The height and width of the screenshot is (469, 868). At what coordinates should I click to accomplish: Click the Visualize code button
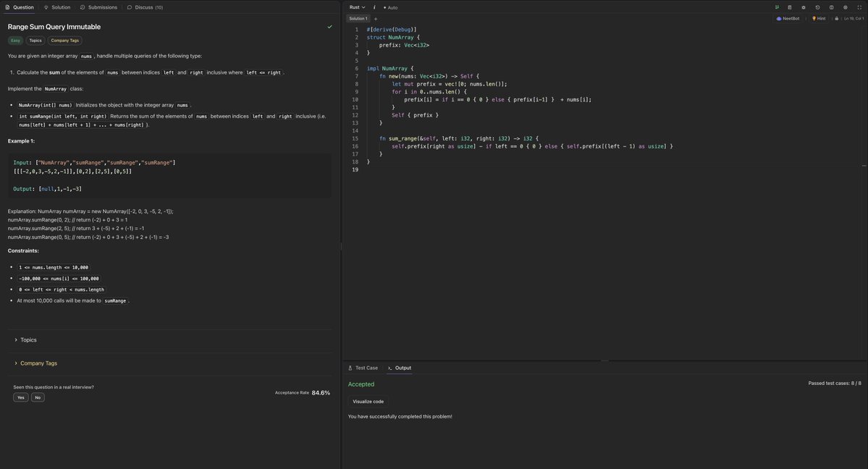tap(368, 402)
